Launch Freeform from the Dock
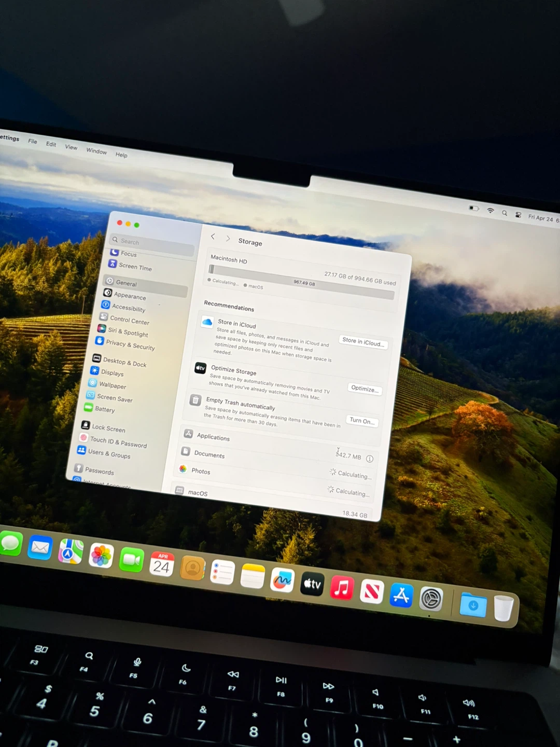The height and width of the screenshot is (747, 560). 283,580
